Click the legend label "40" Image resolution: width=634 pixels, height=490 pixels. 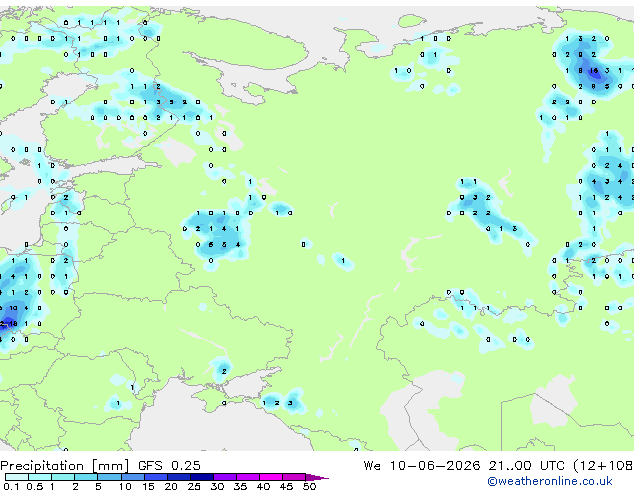click(263, 486)
